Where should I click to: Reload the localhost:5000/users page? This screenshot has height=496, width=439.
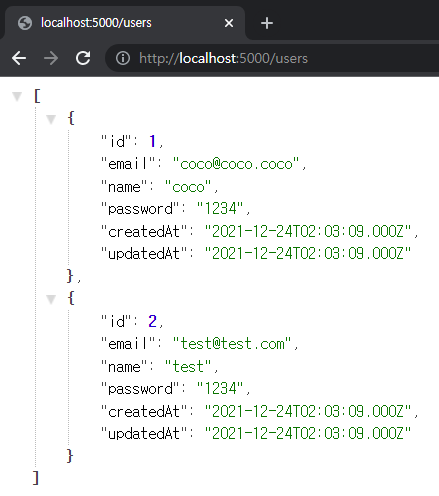(83, 58)
